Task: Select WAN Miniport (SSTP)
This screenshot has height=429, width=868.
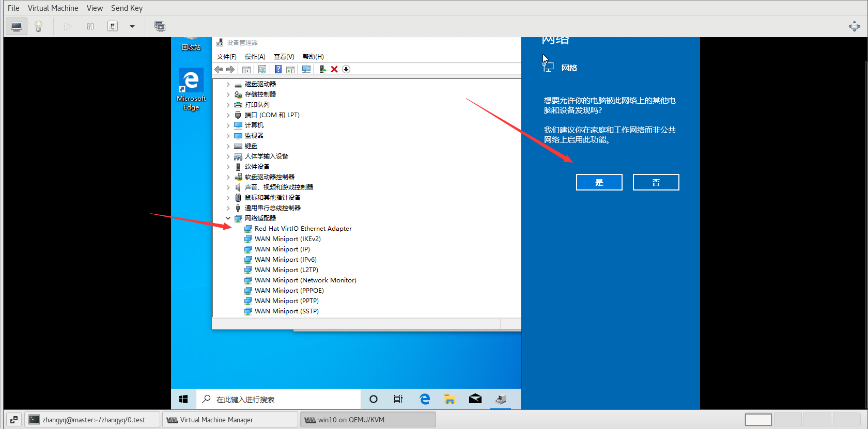Action: (286, 311)
